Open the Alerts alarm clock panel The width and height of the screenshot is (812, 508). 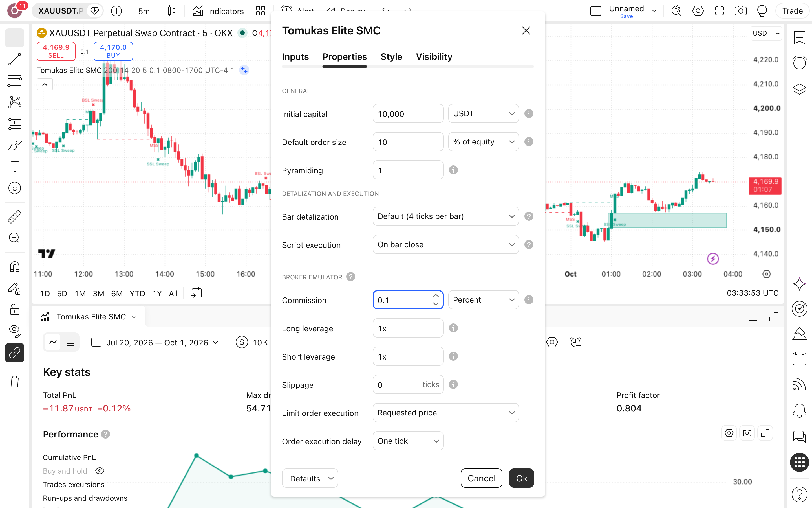click(799, 62)
